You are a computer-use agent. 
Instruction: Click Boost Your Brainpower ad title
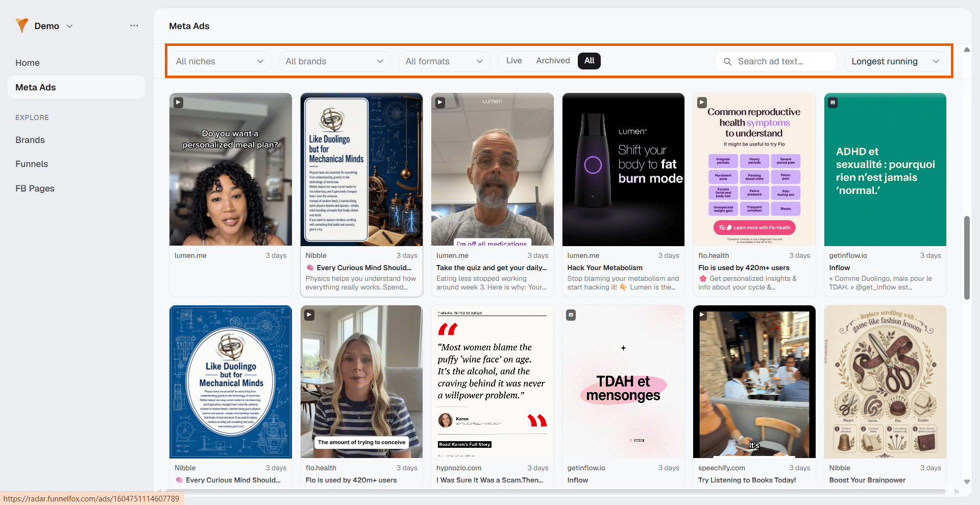(867, 480)
